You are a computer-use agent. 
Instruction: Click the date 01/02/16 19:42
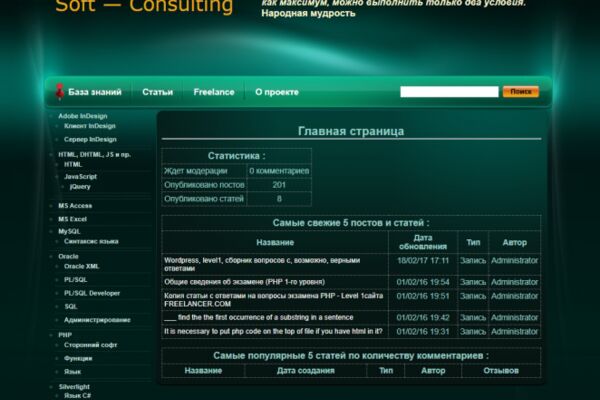[x=423, y=318]
